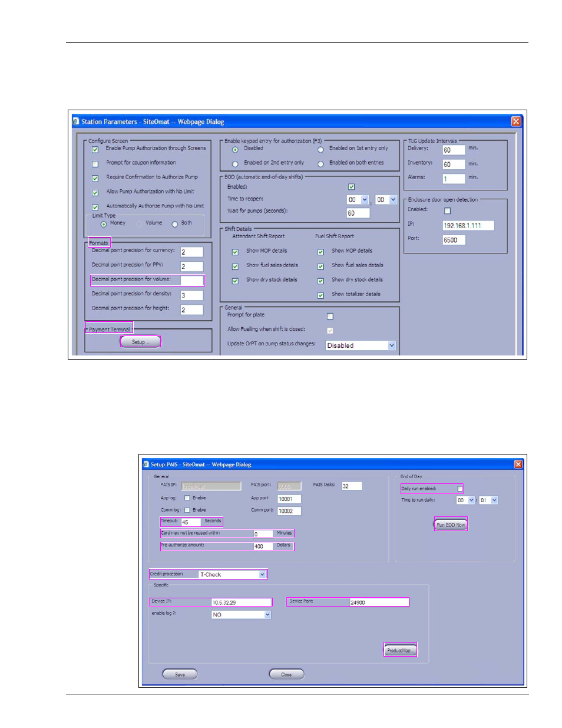Edit App port field
This screenshot has height=728, width=562.
pyautogui.click(x=289, y=499)
